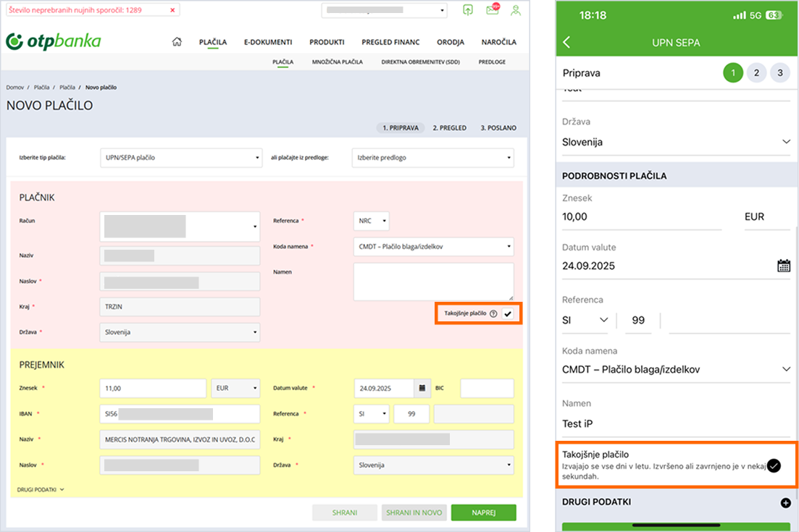
Task: Click the Namen text area on web form
Action: click(433, 282)
